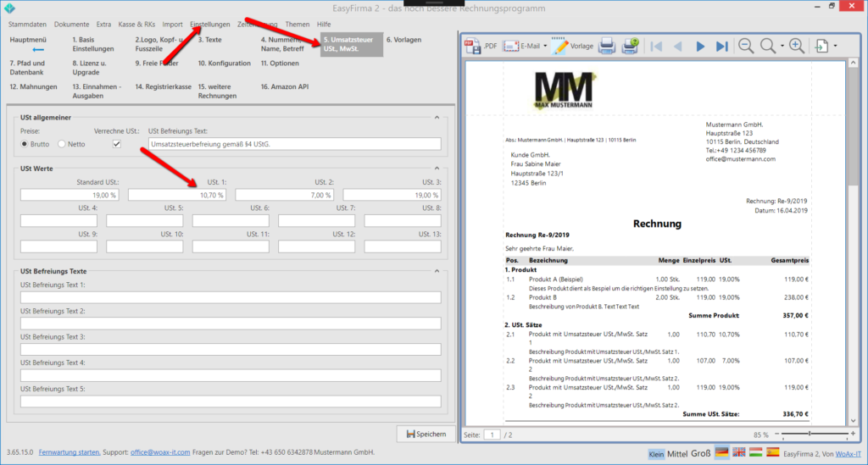
Task: Set interface size to Klein
Action: pyautogui.click(x=656, y=454)
